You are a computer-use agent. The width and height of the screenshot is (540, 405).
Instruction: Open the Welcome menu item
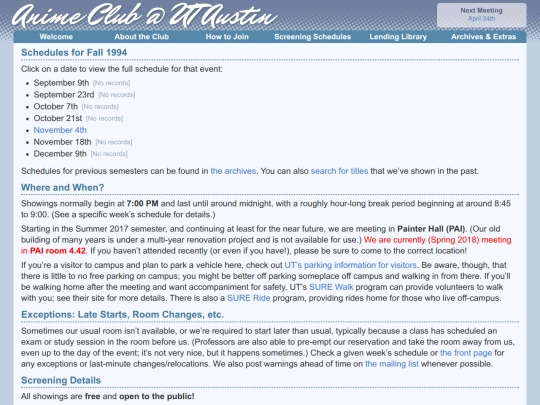click(56, 37)
